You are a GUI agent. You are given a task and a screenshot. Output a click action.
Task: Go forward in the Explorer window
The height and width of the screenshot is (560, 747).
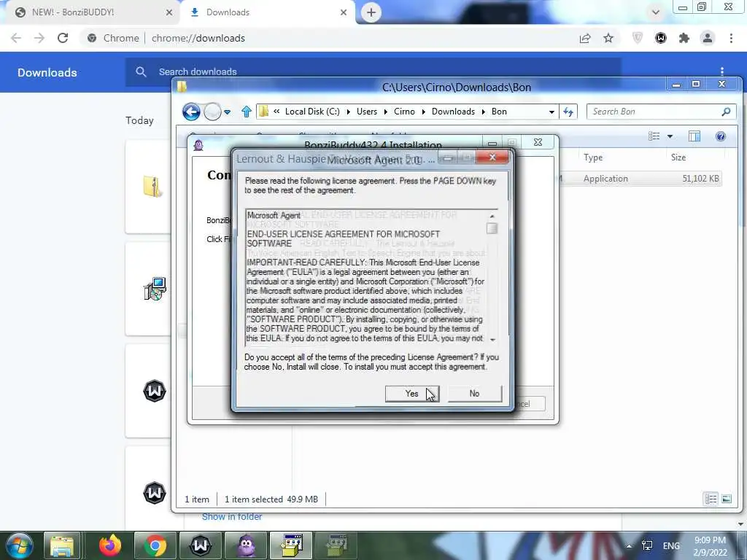coord(212,112)
